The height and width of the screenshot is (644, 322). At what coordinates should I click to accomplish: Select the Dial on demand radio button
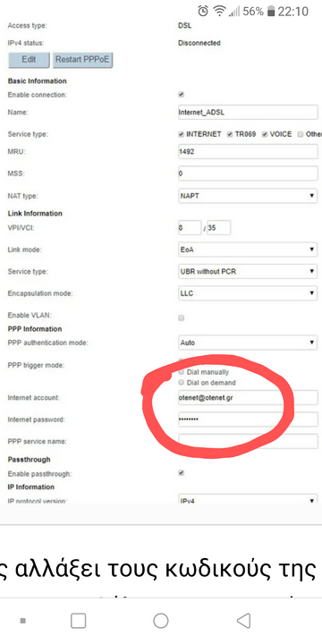pyautogui.click(x=182, y=383)
